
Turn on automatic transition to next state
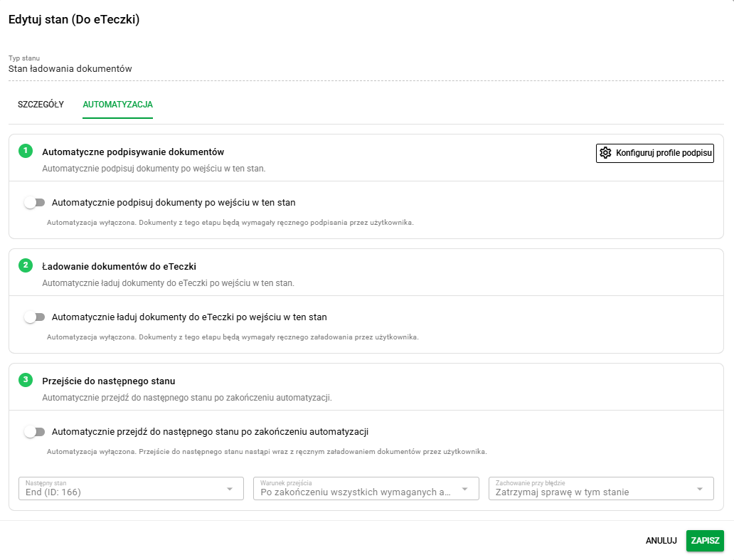35,432
